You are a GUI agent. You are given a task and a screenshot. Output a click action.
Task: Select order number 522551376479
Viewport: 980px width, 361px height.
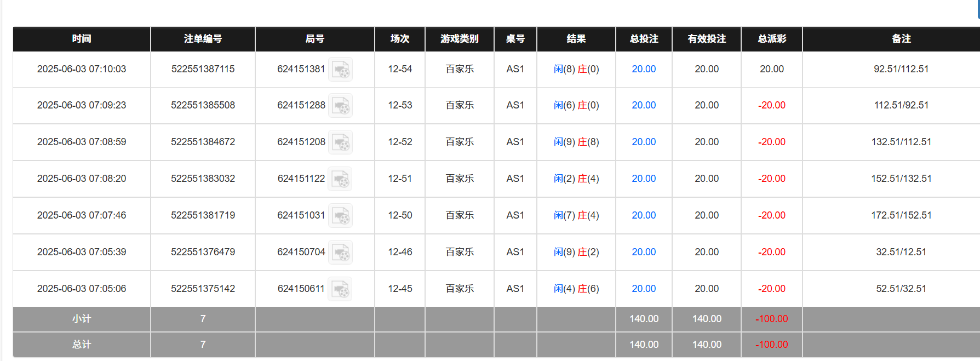203,252
